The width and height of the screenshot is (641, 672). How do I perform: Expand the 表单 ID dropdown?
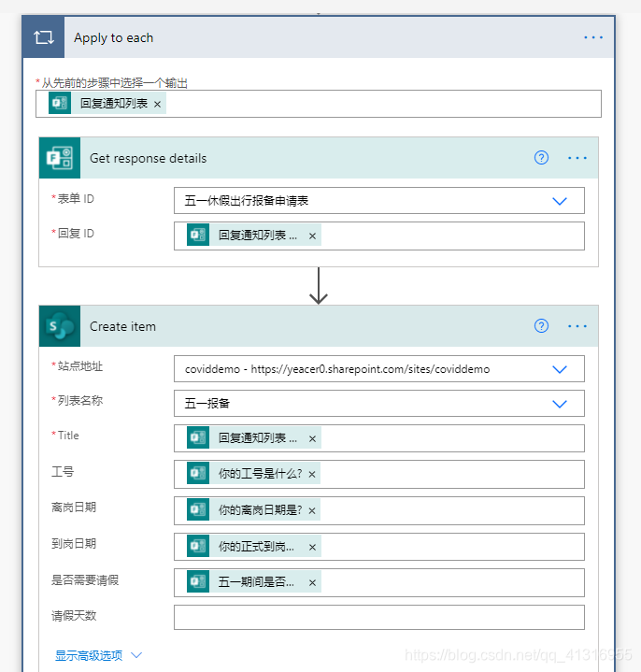[x=560, y=201]
